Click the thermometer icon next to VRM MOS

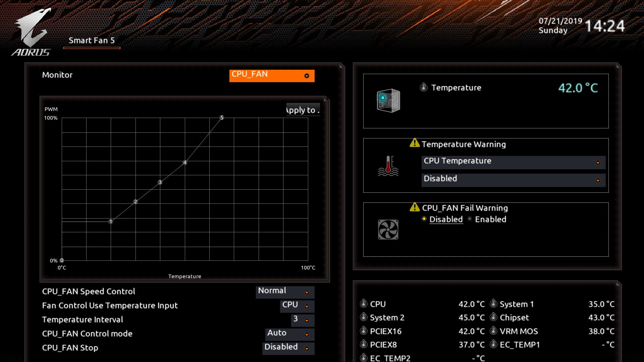tap(493, 331)
